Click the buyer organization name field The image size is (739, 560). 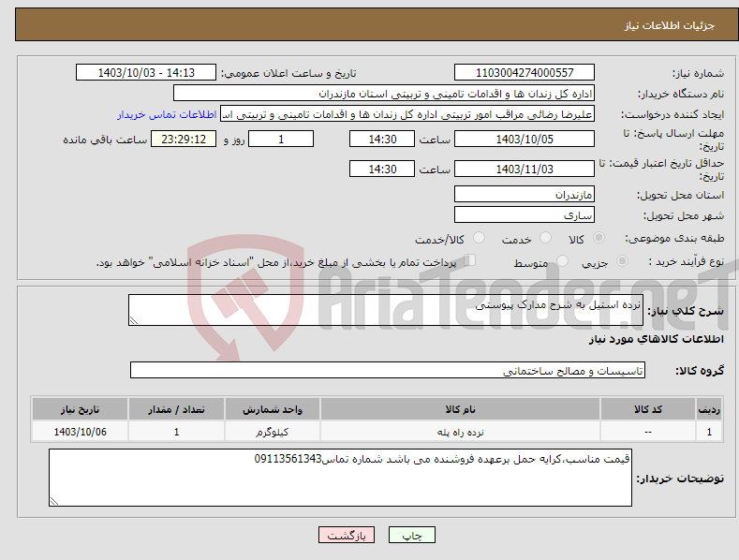[384, 94]
